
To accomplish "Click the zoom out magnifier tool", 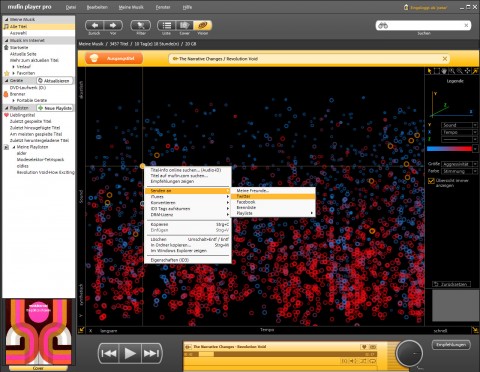I will coord(460,71).
